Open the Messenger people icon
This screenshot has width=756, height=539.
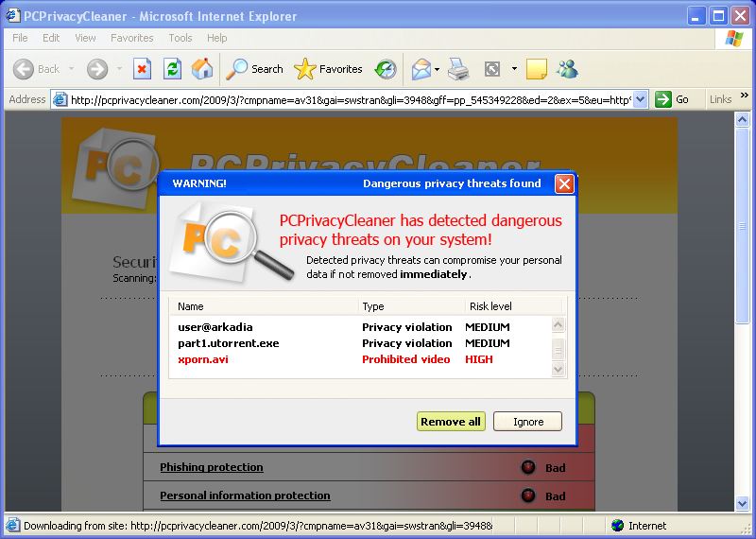tap(566, 69)
